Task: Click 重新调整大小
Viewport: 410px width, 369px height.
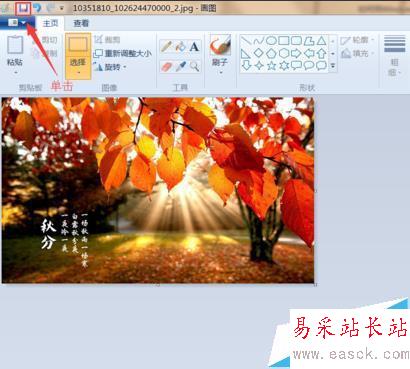Action: [122, 53]
